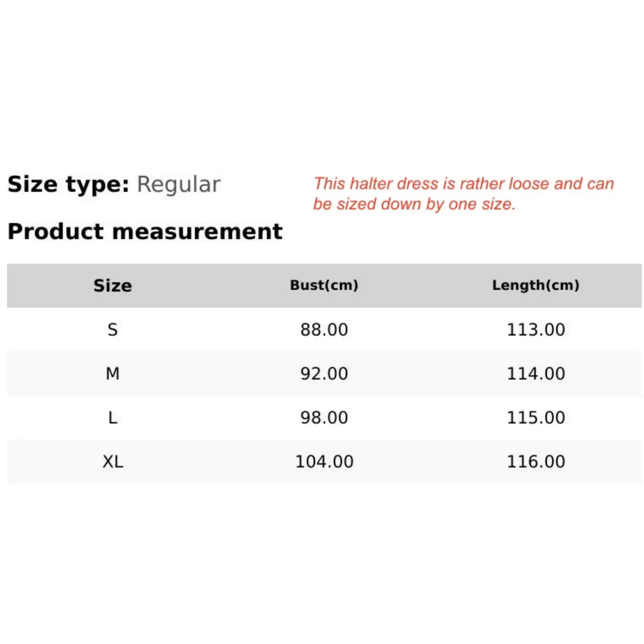Click the bust value 104.00
Screen dimensions: 644x644
[324, 462]
